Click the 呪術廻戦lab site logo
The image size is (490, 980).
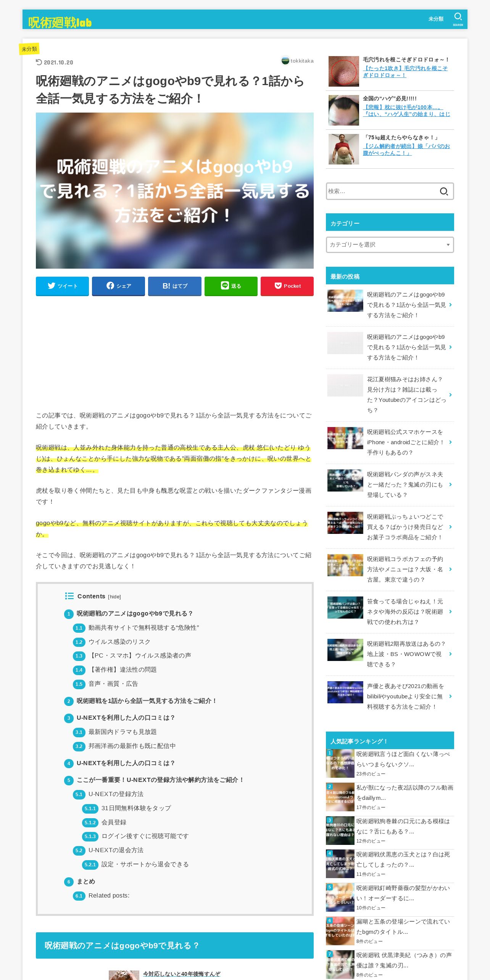click(60, 22)
